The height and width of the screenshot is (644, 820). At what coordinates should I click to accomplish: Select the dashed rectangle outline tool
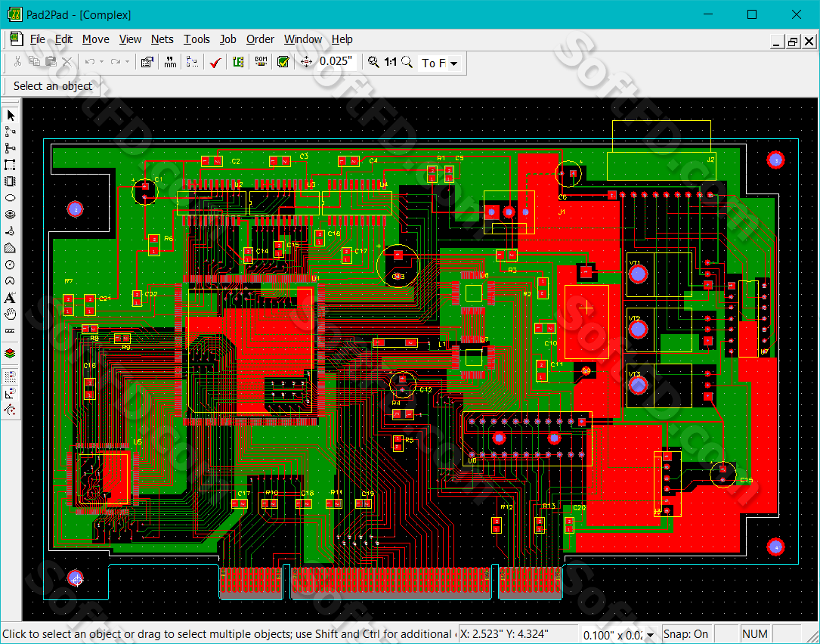pos(10,166)
